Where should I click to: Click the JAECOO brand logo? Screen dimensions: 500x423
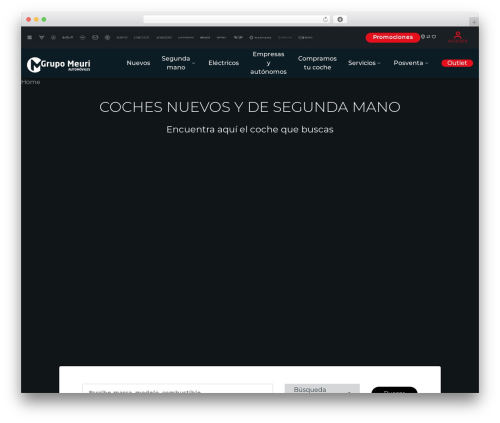(x=164, y=37)
